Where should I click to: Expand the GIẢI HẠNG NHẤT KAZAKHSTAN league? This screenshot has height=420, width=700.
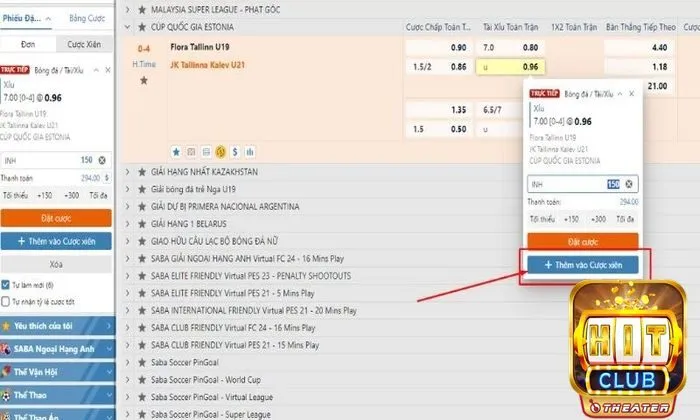click(x=128, y=172)
